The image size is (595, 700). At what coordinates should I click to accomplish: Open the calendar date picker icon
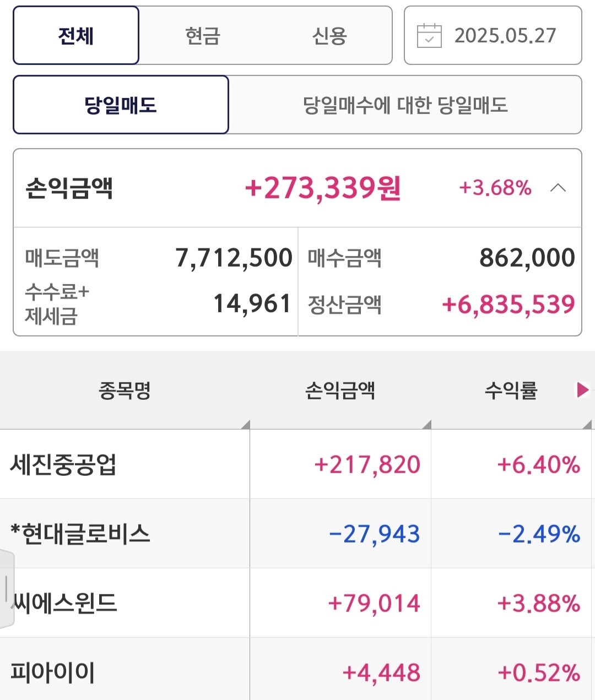coord(429,36)
